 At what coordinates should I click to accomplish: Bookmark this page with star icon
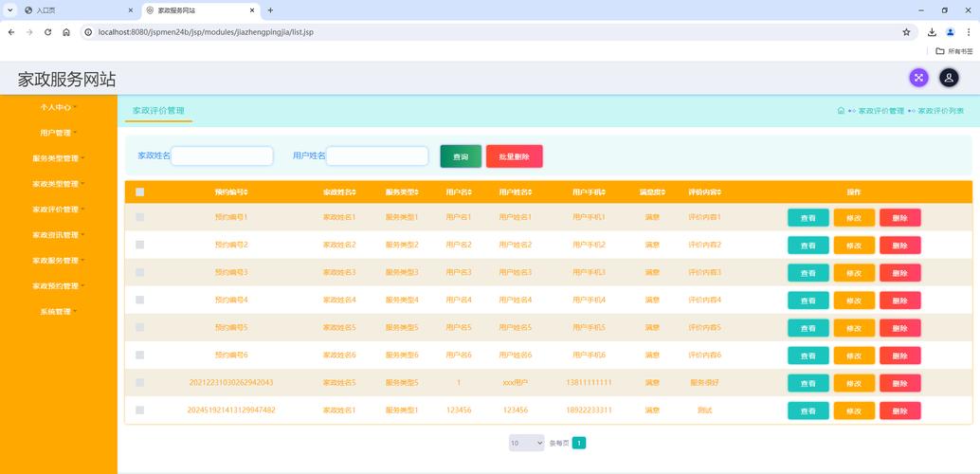906,31
